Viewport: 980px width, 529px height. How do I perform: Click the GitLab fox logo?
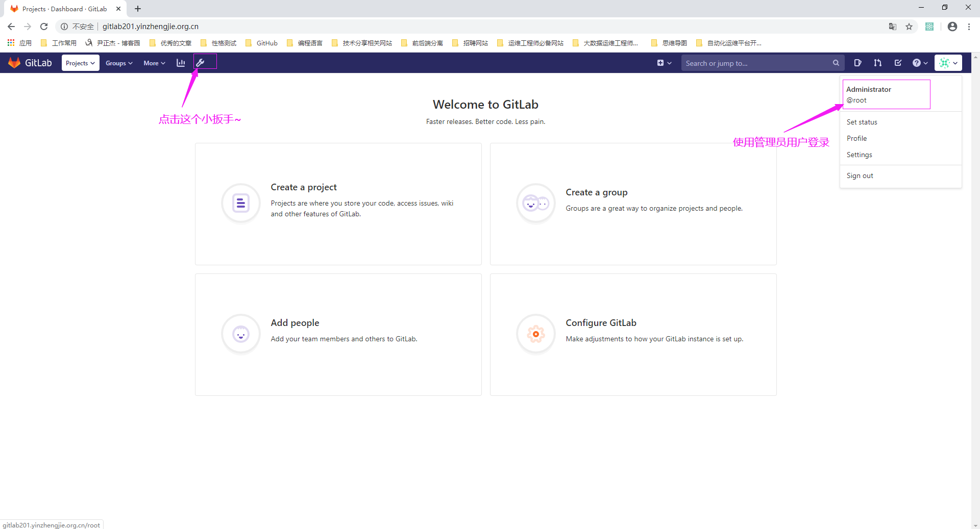pyautogui.click(x=14, y=63)
